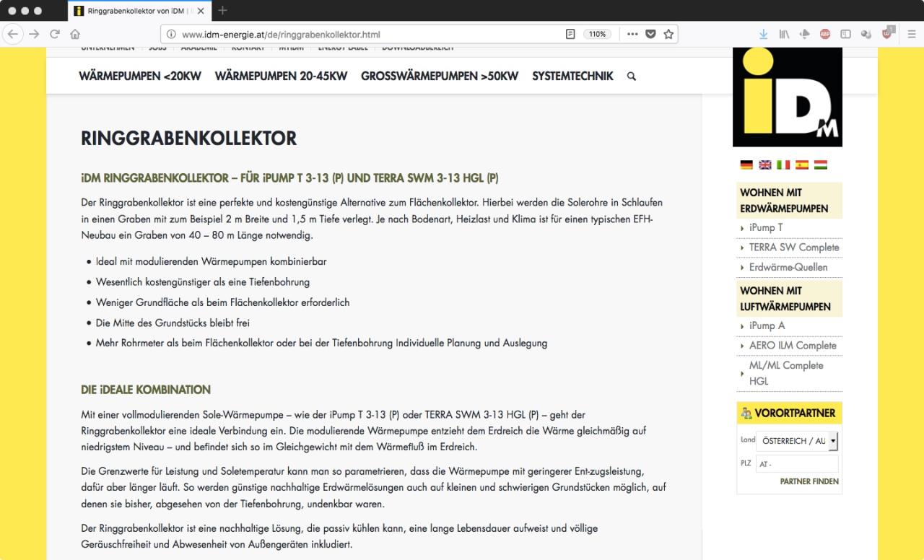Open the iPump A sidebar link

767,326
